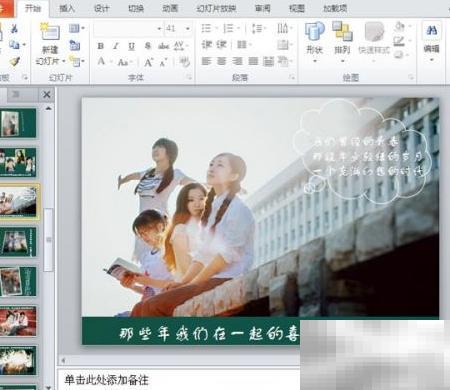Open Shapes (形状) gallery
Viewport: 450px width, 390px height.
(x=314, y=42)
